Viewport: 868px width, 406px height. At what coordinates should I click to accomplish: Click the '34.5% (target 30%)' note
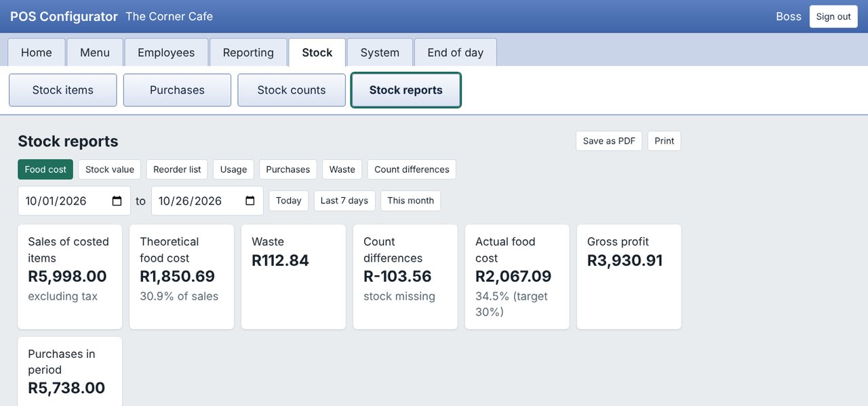pos(511,304)
